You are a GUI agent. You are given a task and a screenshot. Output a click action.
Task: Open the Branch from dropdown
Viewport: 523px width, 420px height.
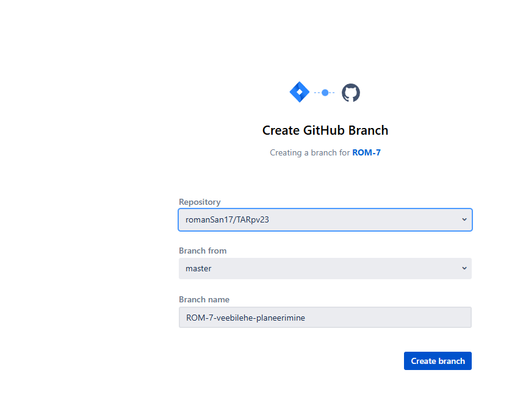tap(325, 268)
